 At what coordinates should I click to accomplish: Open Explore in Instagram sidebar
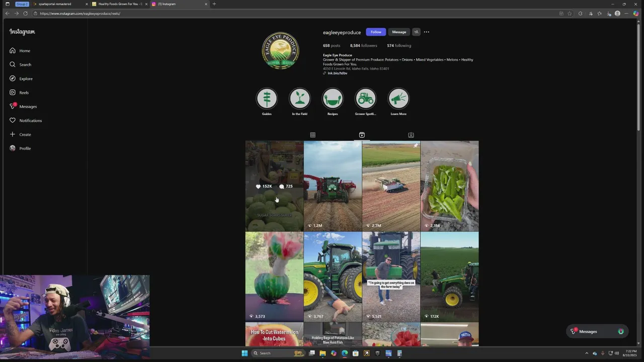20,78
